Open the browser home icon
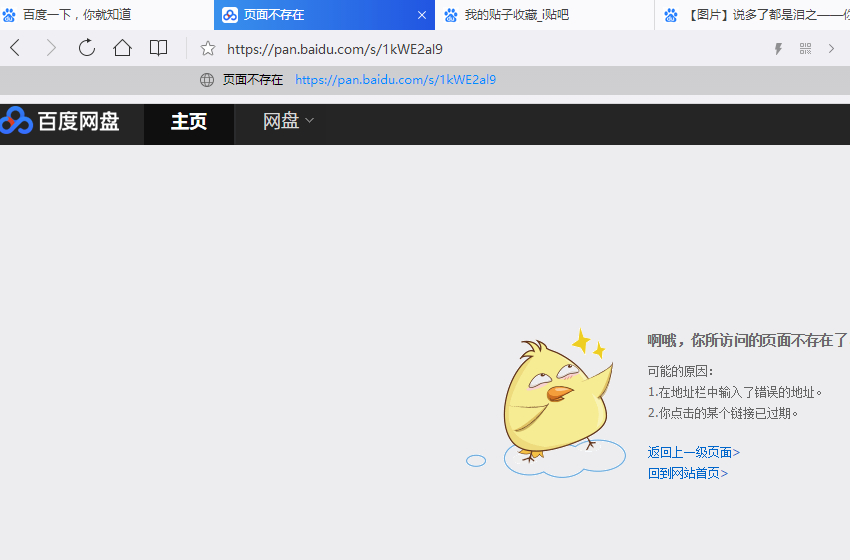This screenshot has width=850, height=560. pyautogui.click(x=123, y=48)
